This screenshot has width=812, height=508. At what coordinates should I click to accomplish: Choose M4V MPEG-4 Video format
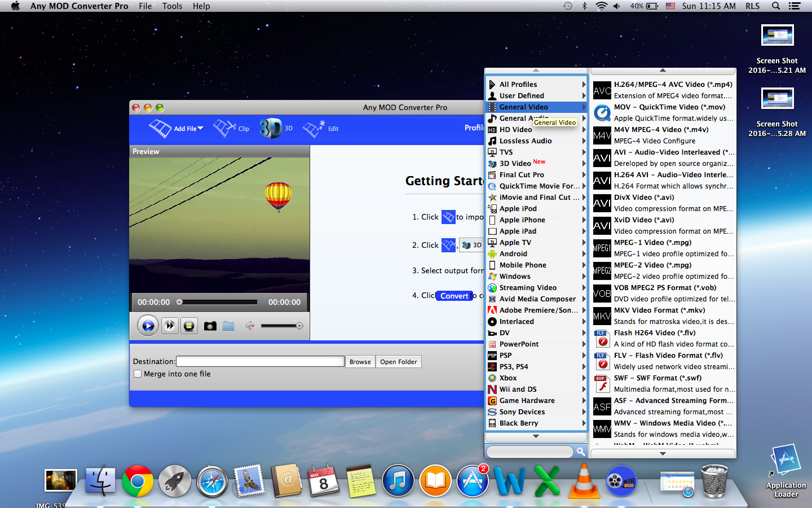coord(664,135)
